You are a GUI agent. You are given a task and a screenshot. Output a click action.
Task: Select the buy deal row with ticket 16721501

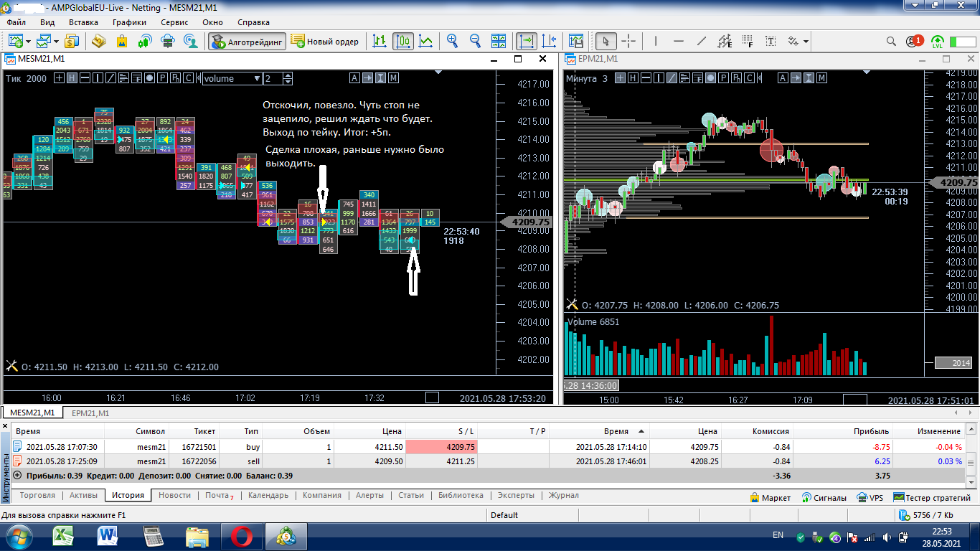[488, 446]
